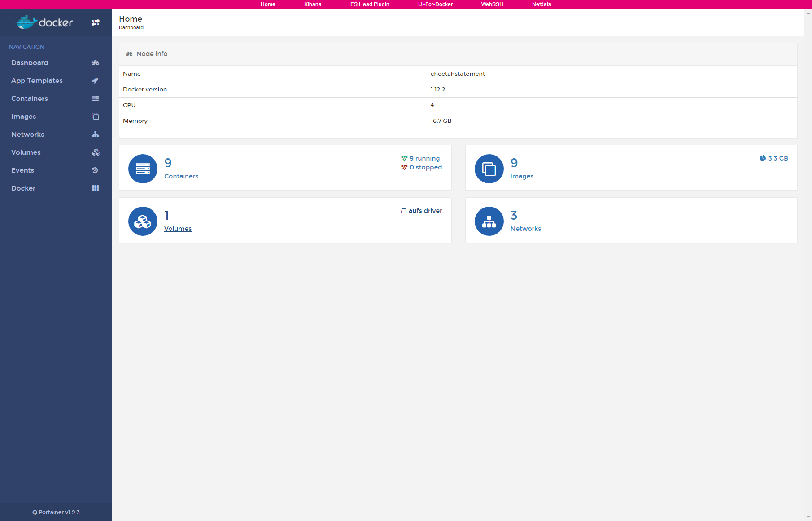This screenshot has height=521, width=812.
Task: Open the Volumes link in dashboard card
Action: click(178, 229)
